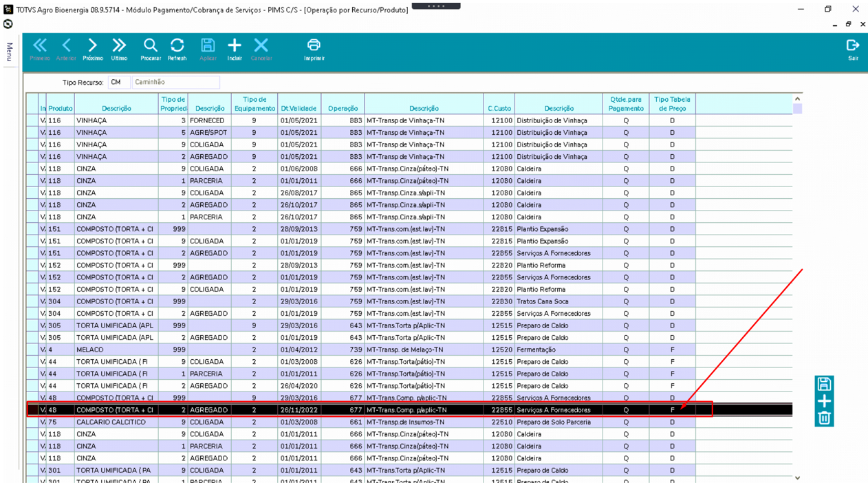868x483 pixels.
Task: Open the vertical Menu tab
Action: 10,52
